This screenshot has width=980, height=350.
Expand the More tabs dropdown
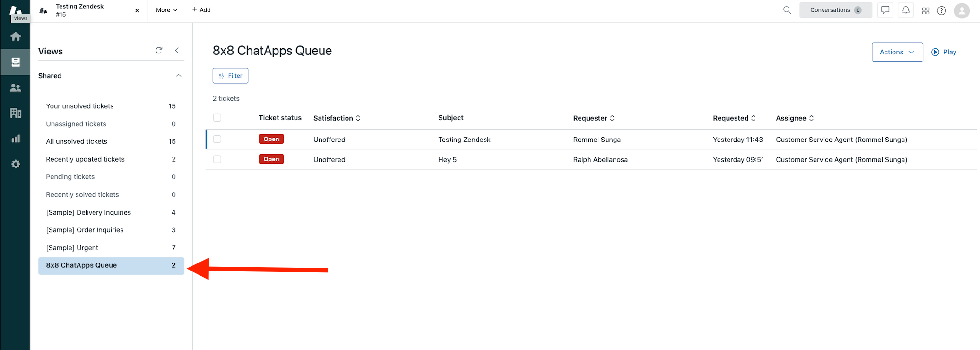click(x=167, y=10)
